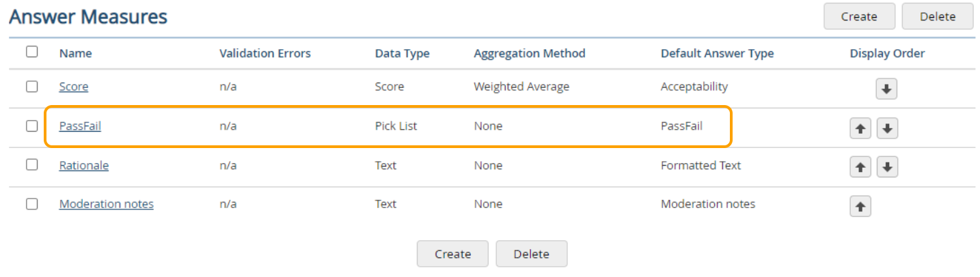
Task: Tick the Rationale row checkbox
Action: click(x=32, y=165)
